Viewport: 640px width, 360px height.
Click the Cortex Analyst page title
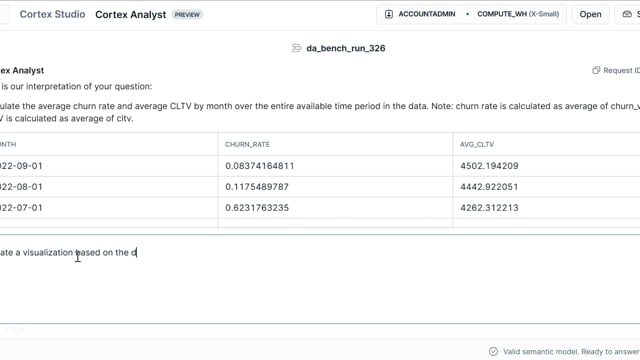(131, 15)
